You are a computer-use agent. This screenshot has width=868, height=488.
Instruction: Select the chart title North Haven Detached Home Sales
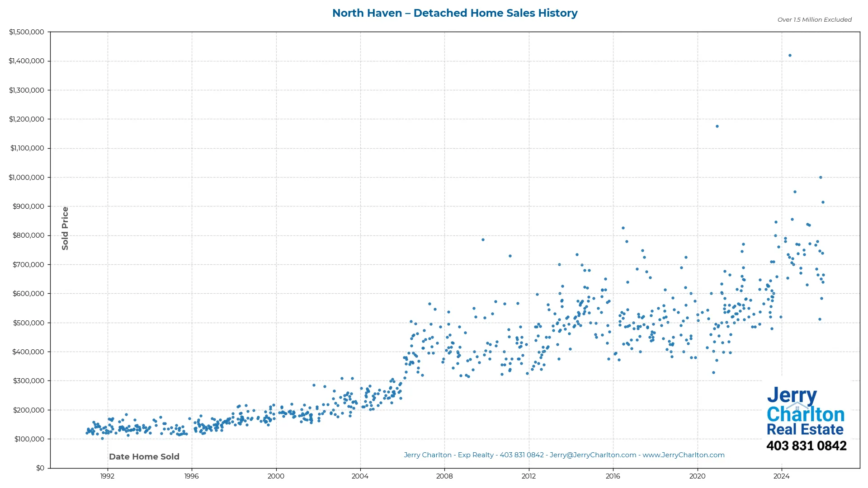[x=455, y=13]
